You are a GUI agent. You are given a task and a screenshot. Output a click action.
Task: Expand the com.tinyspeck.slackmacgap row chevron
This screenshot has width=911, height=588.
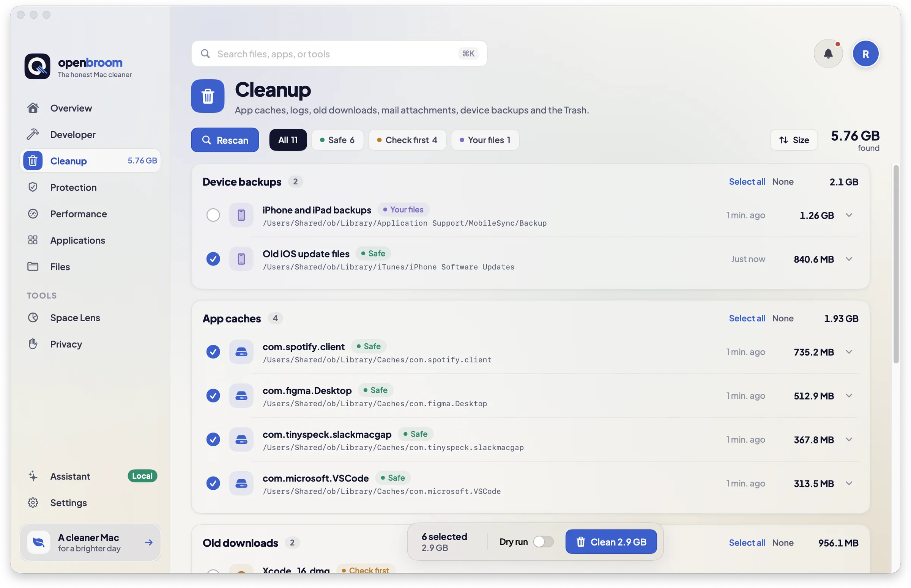849,439
